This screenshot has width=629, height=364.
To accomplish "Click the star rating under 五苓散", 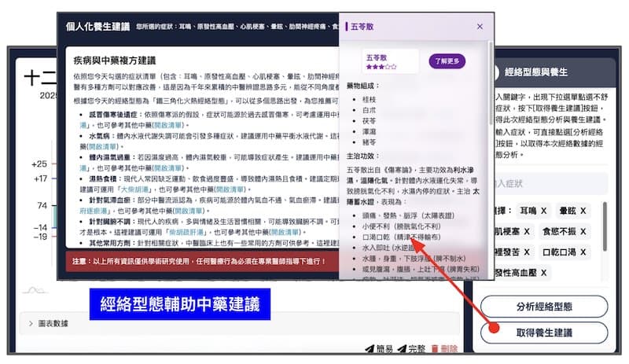I will tap(381, 68).
